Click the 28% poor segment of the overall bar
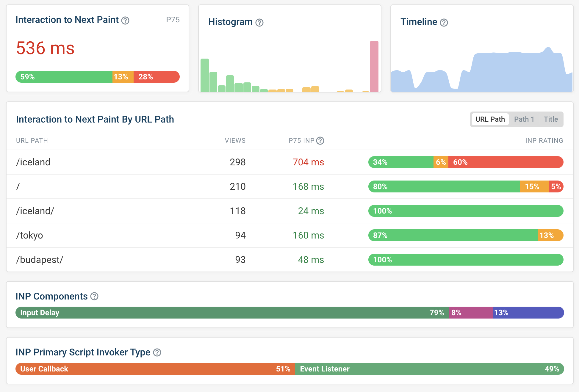The width and height of the screenshot is (579, 392). [157, 77]
